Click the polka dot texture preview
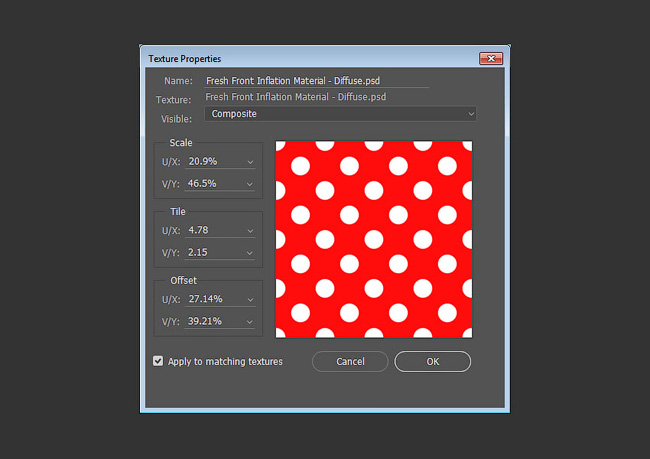 374,239
